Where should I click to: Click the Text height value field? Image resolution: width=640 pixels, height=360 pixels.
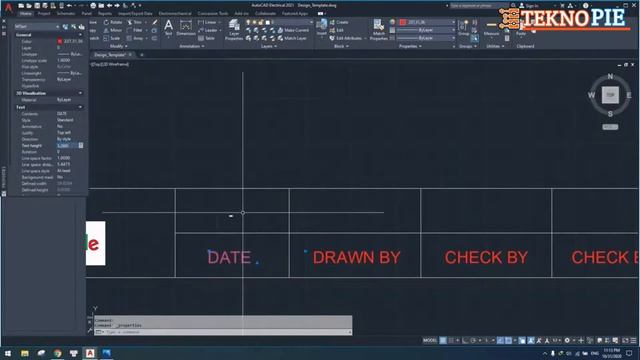67,145
